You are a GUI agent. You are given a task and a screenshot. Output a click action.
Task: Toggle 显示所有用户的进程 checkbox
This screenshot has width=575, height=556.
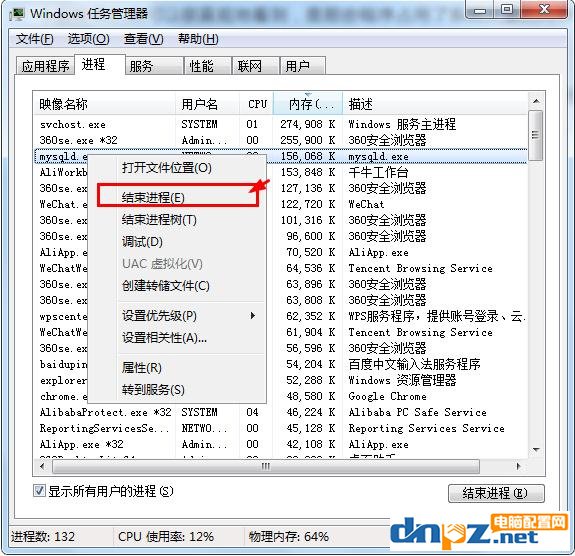(x=39, y=491)
